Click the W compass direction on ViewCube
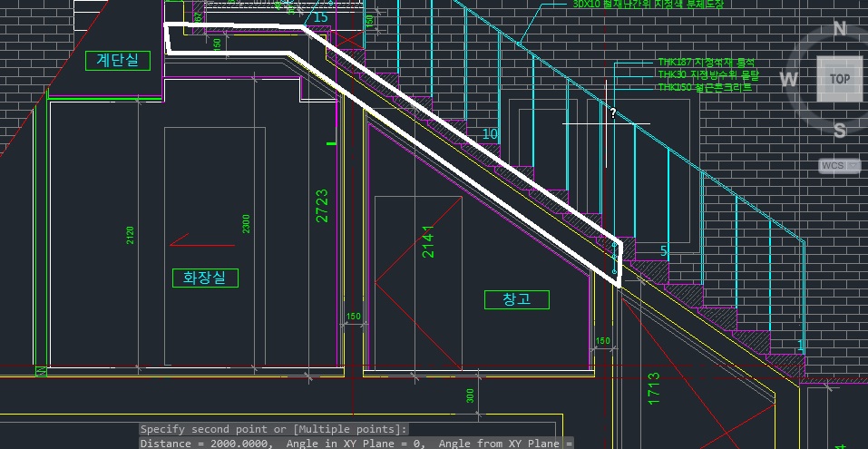868x449 pixels. (x=788, y=80)
